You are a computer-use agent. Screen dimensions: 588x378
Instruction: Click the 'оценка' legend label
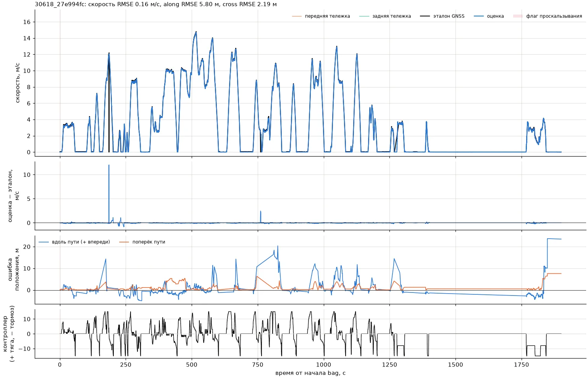click(x=495, y=16)
